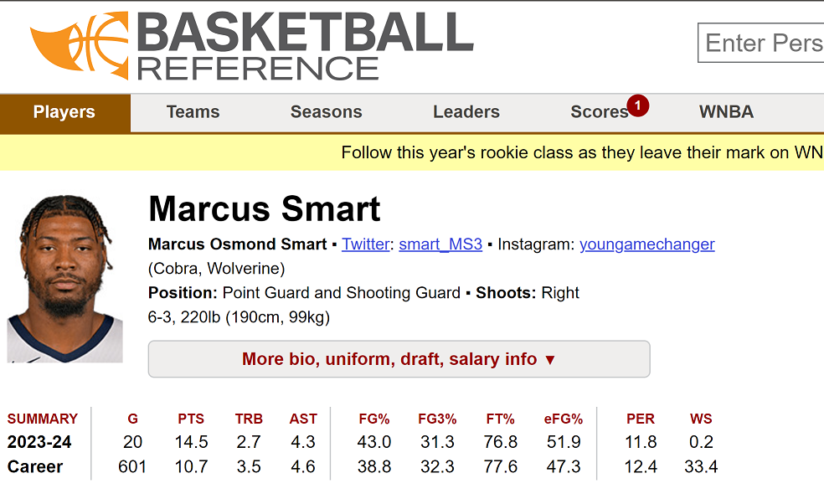
Task: Go to the Leaders section
Action: [466, 112]
